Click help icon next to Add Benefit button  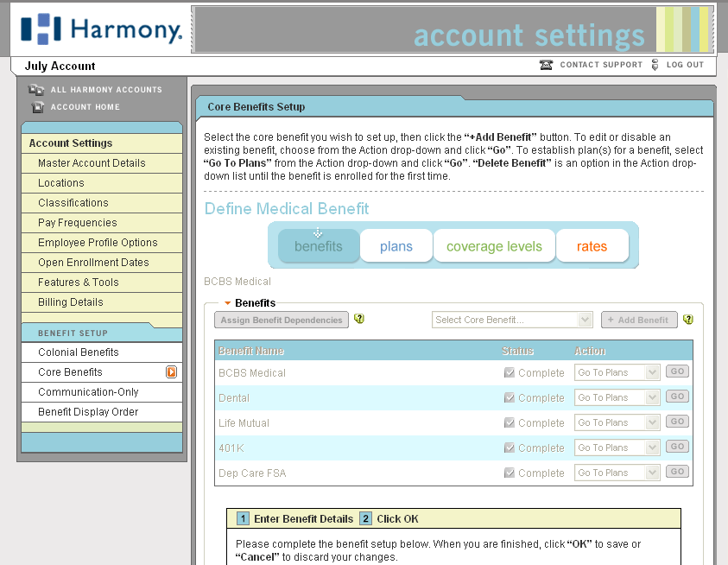[x=688, y=319]
